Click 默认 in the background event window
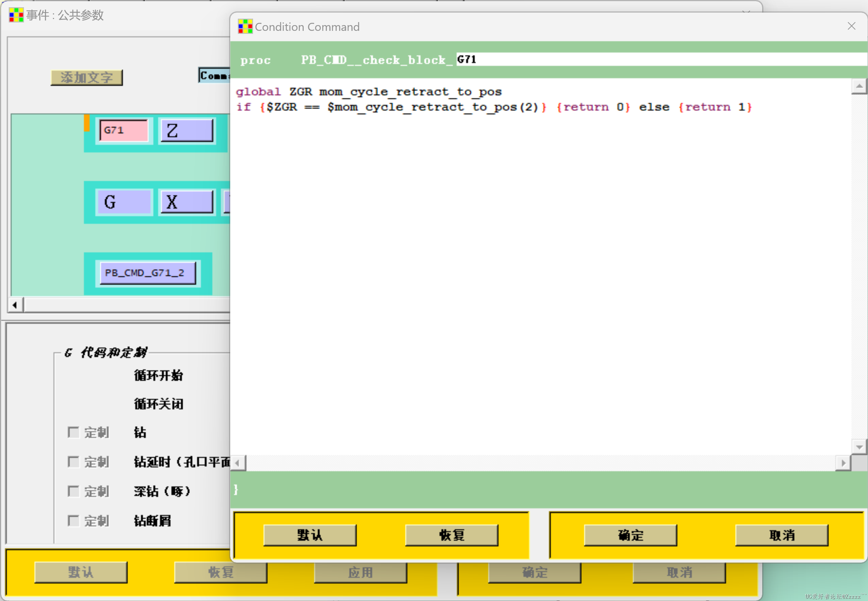Viewport: 868px width, 601px height. 81,572
